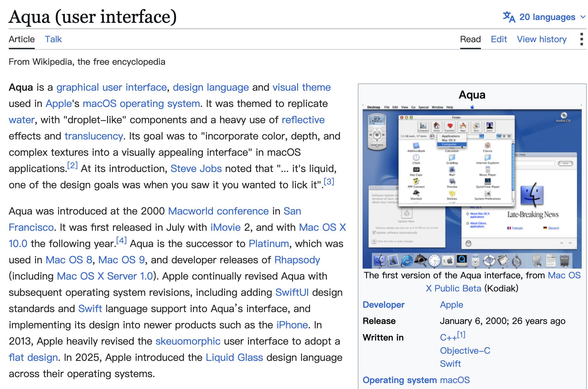Open the iPhone link

[292, 325]
